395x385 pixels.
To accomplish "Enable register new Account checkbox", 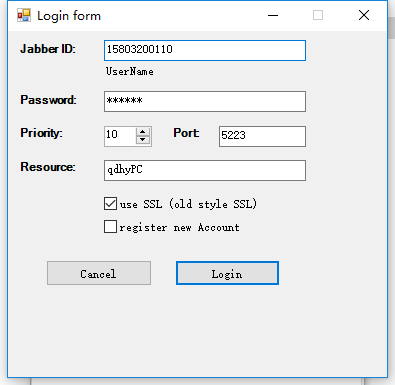I will pos(110,227).
